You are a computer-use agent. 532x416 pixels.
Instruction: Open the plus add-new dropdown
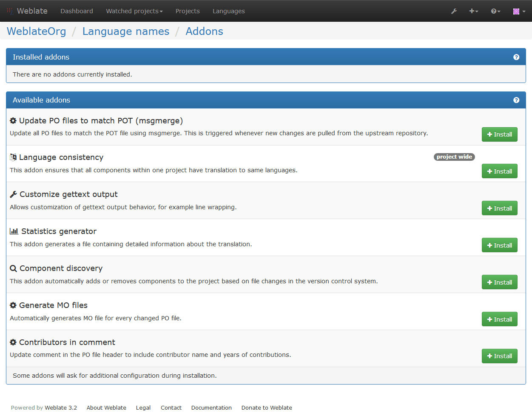coord(474,11)
